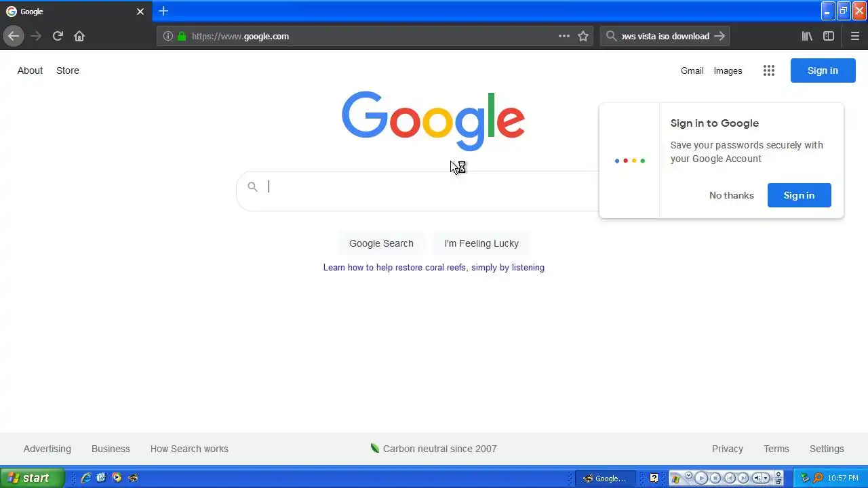This screenshot has height=488, width=868.
Task: Click the help question mark taskbar icon
Action: (654, 478)
